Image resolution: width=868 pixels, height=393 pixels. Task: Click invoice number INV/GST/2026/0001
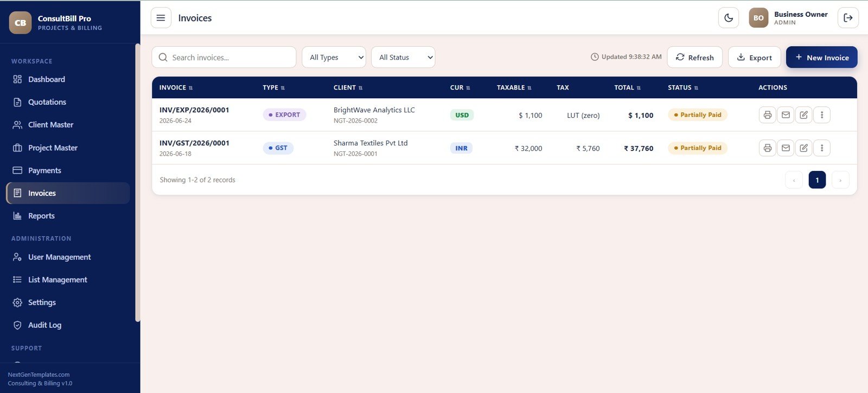tap(194, 143)
